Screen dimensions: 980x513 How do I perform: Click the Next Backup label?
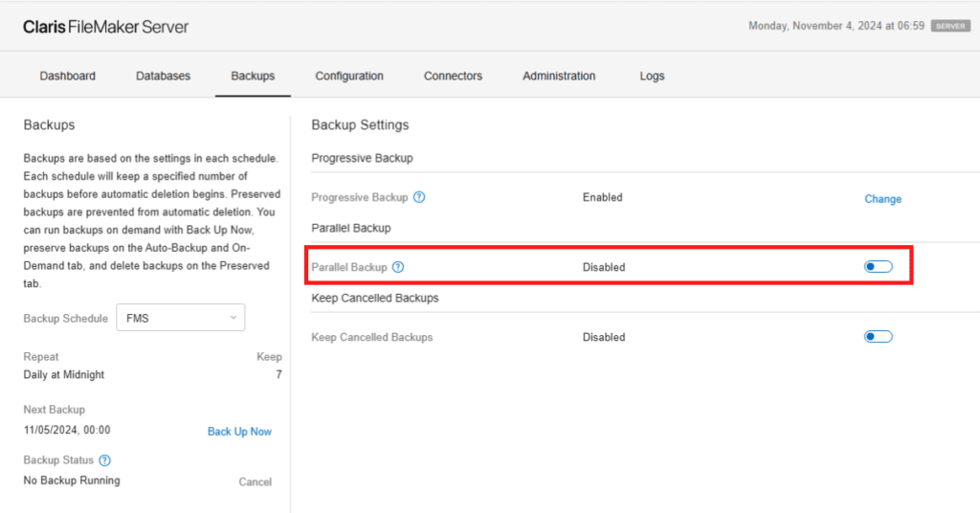pyautogui.click(x=55, y=410)
